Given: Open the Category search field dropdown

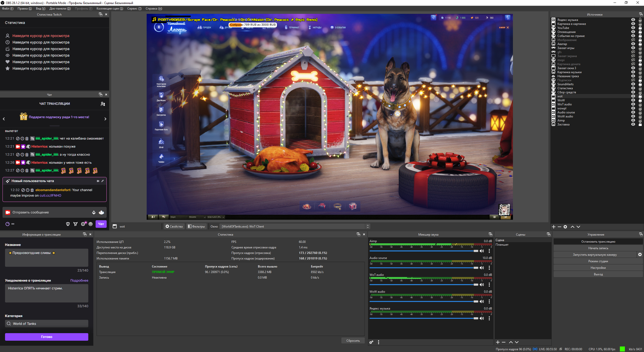Looking at the screenshot, I should 47,324.
